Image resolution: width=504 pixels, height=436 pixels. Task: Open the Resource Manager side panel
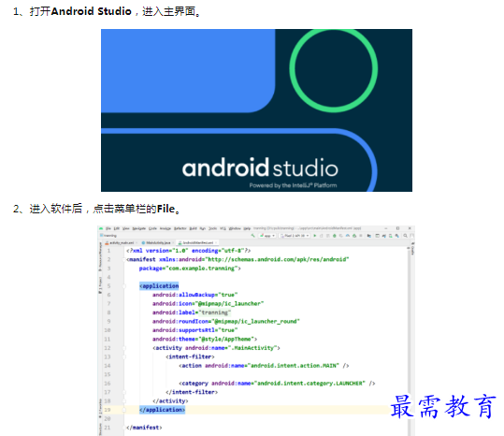point(100,255)
